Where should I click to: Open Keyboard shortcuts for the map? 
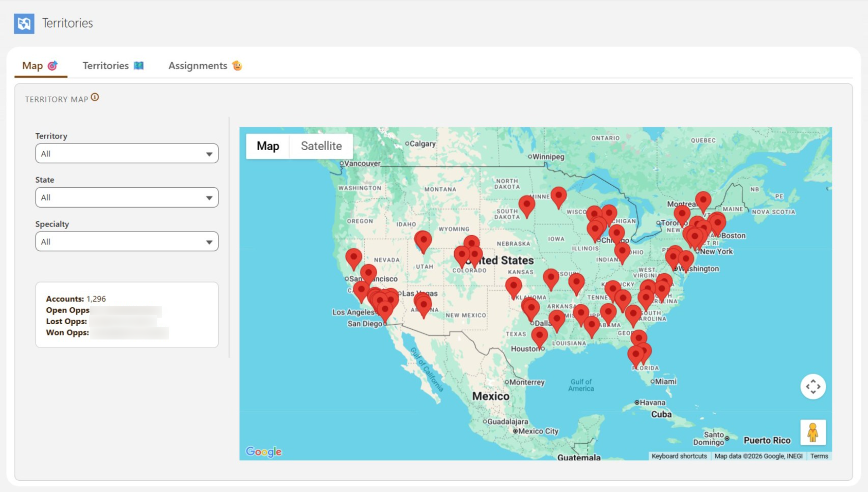click(x=679, y=456)
